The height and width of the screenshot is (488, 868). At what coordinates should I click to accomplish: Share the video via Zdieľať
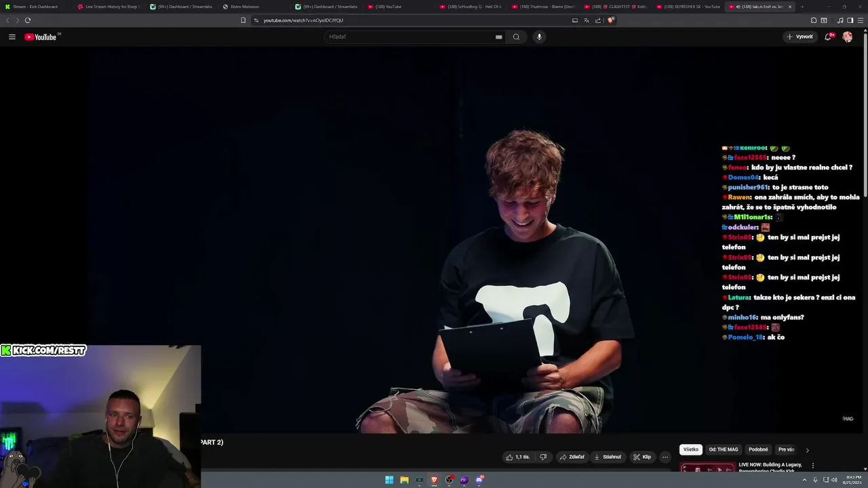tap(572, 457)
